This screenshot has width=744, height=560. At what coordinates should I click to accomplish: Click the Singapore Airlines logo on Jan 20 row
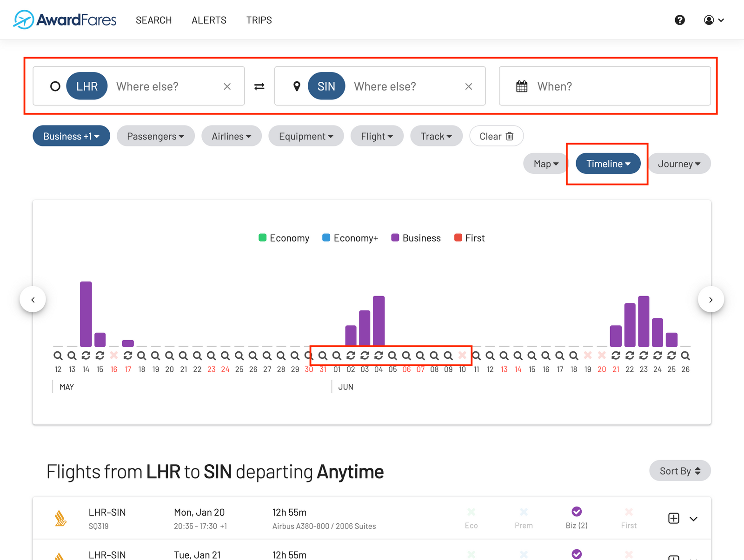tap(60, 518)
